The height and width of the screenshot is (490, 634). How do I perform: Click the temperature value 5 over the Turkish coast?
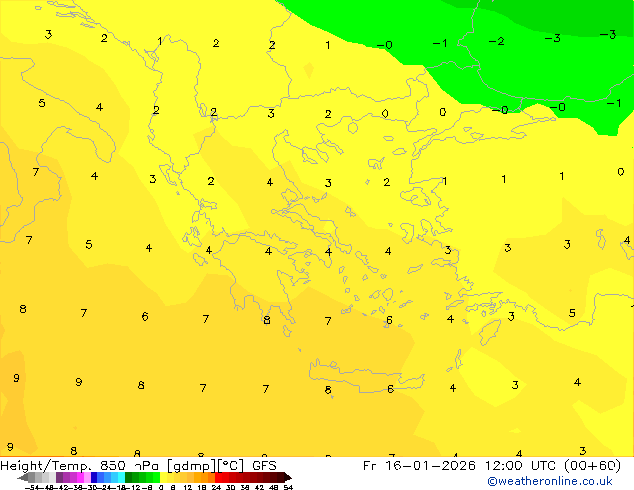coord(572,313)
